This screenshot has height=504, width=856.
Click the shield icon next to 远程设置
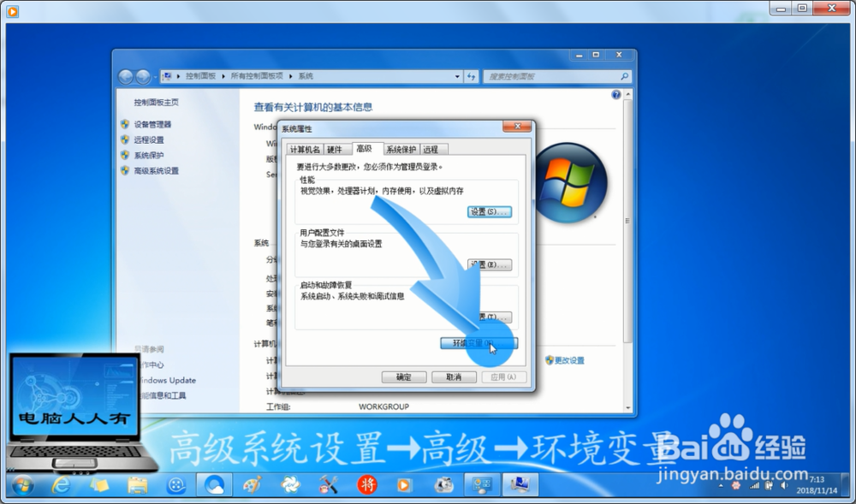tap(125, 139)
